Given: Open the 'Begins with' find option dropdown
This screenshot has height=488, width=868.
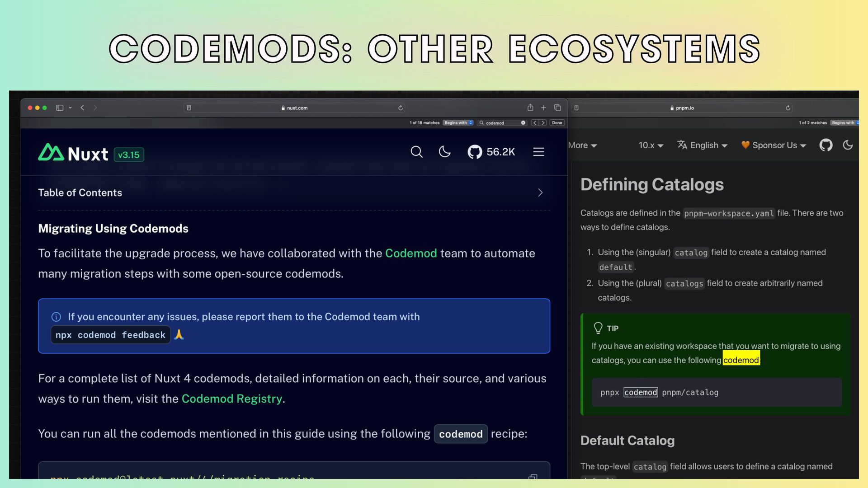Looking at the screenshot, I should [458, 123].
